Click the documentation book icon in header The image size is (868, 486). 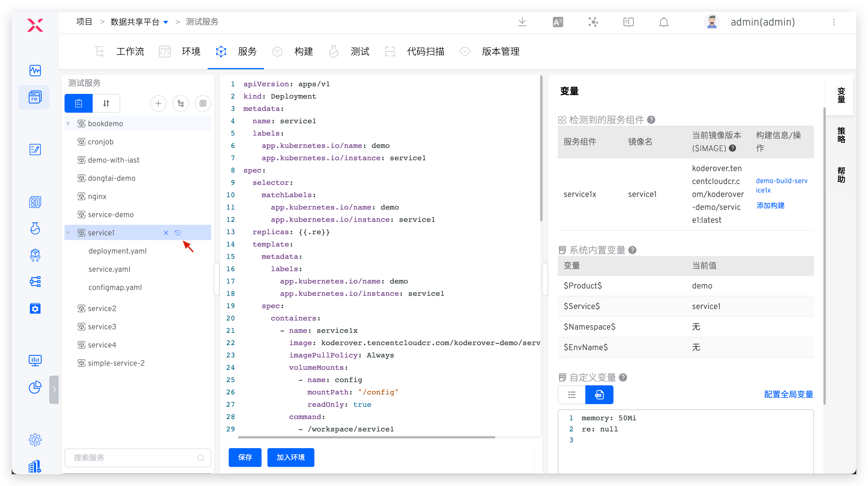pos(628,22)
